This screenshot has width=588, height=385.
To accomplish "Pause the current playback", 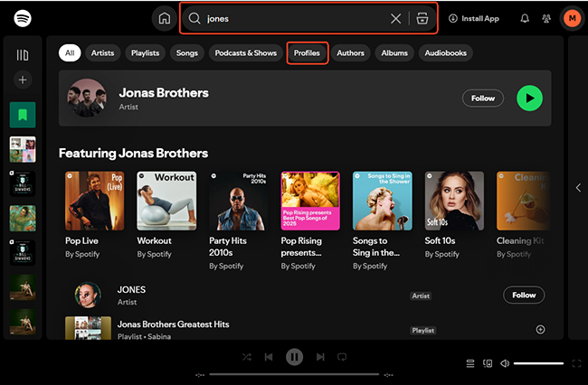I will click(294, 357).
